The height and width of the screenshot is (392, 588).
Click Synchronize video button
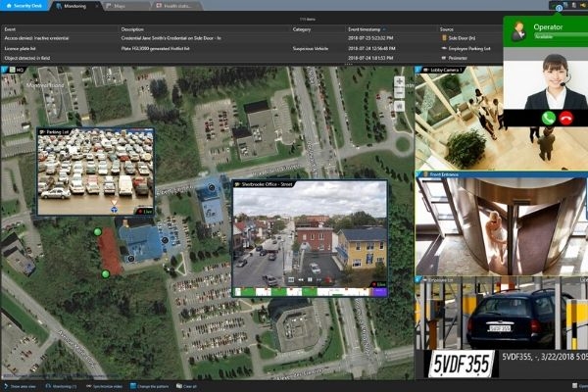pyautogui.click(x=104, y=386)
